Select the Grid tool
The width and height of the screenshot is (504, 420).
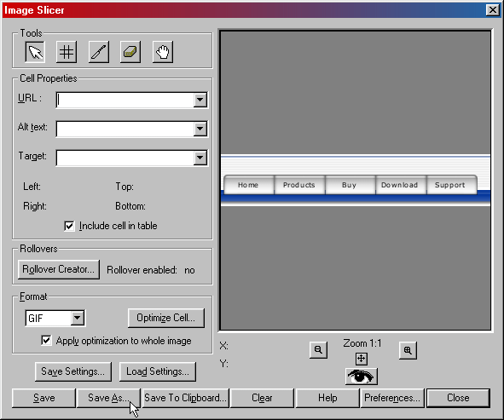[67, 52]
